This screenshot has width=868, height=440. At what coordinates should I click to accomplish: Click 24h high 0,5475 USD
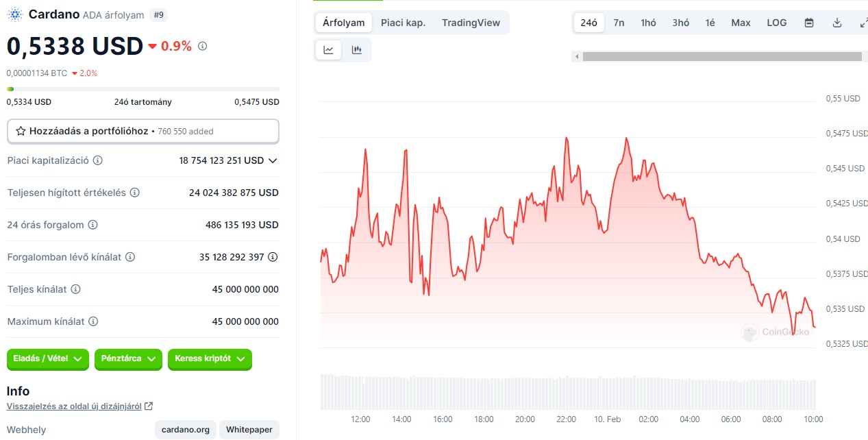[257, 102]
